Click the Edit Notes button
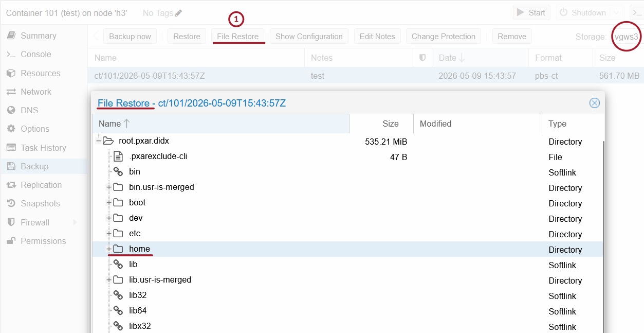Image resolution: width=644 pixels, height=333 pixels. click(x=377, y=37)
